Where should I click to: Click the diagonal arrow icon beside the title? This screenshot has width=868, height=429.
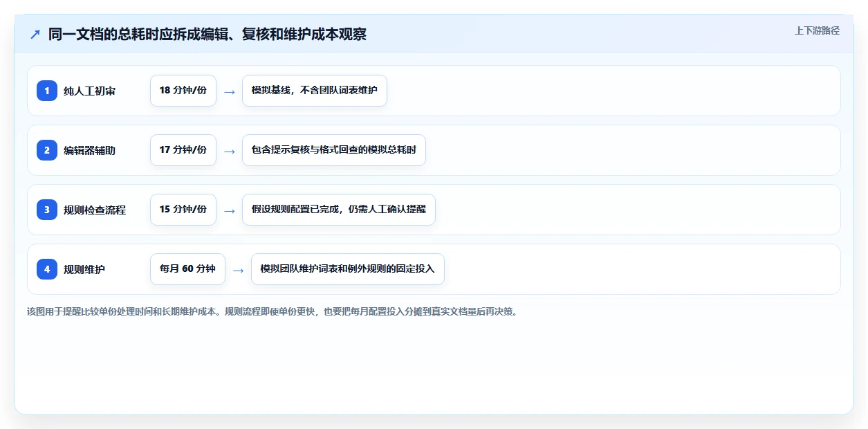pyautogui.click(x=35, y=35)
